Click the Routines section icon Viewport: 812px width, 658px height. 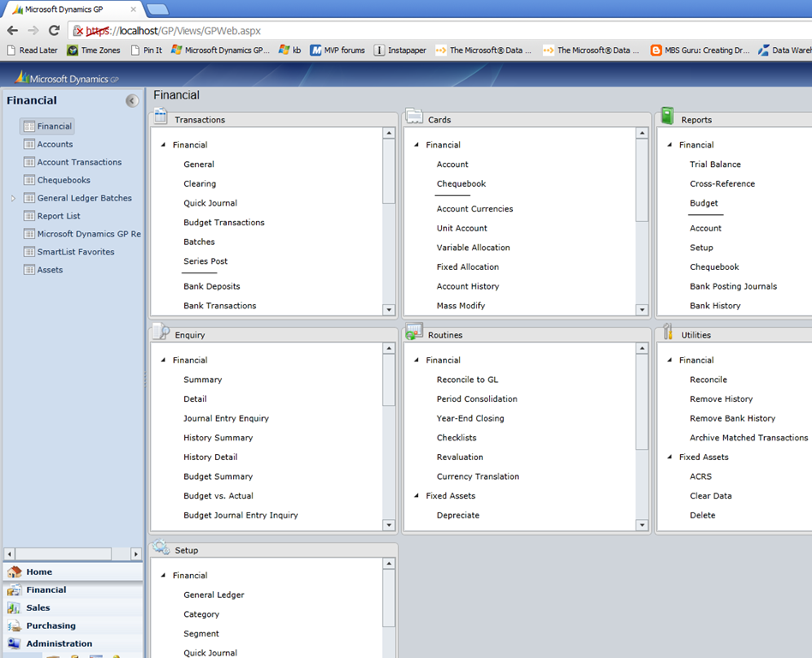coord(415,332)
